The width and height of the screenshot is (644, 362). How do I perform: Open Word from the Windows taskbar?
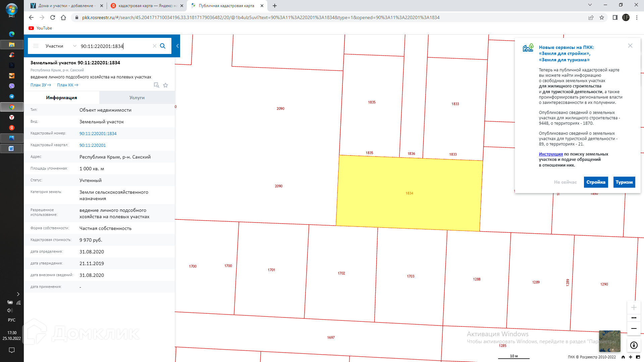(11, 148)
